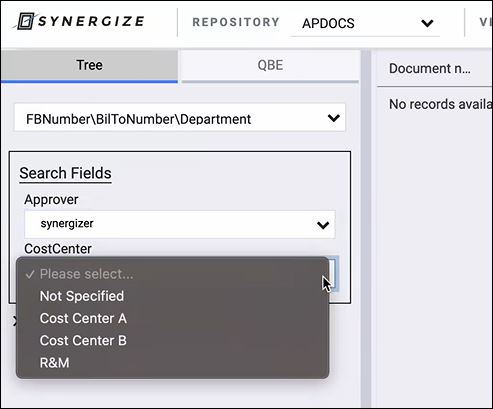The image size is (493, 409).
Task: Open the APDOCS repository dropdown
Action: [366, 23]
